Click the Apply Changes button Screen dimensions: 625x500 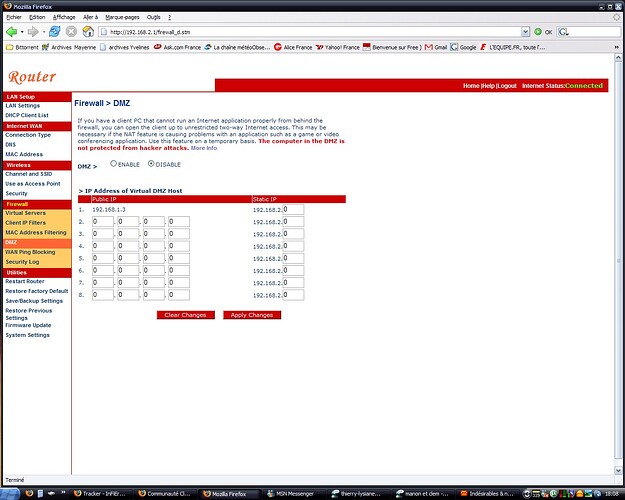(x=252, y=315)
